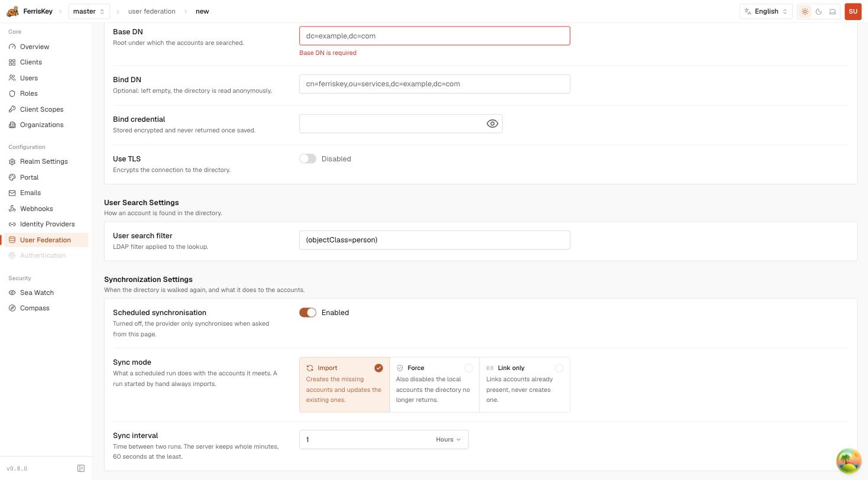Screen dimensions: 868x480
Task: Click the translate icon beside English
Action: click(748, 11)
